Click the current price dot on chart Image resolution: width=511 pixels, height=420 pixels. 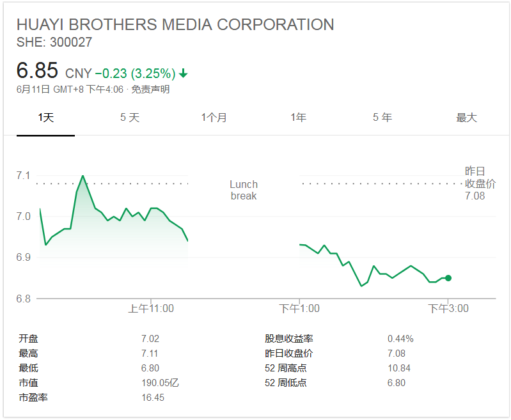pyautogui.click(x=448, y=278)
